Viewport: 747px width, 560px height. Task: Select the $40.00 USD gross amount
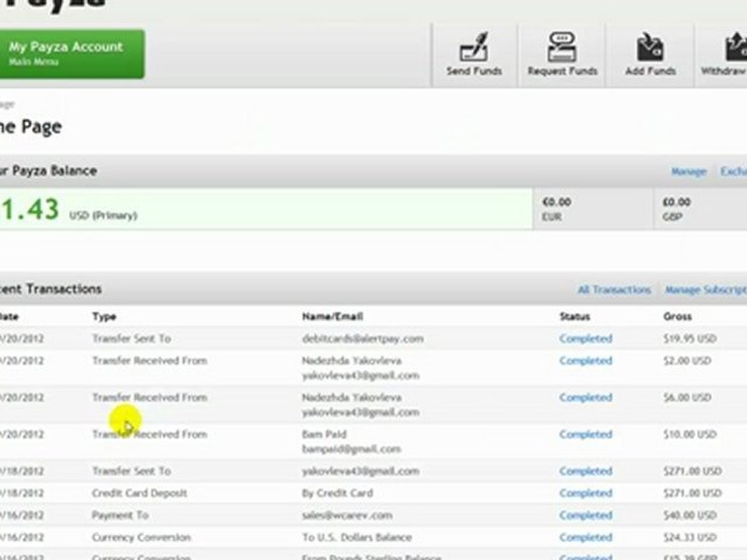(690, 515)
